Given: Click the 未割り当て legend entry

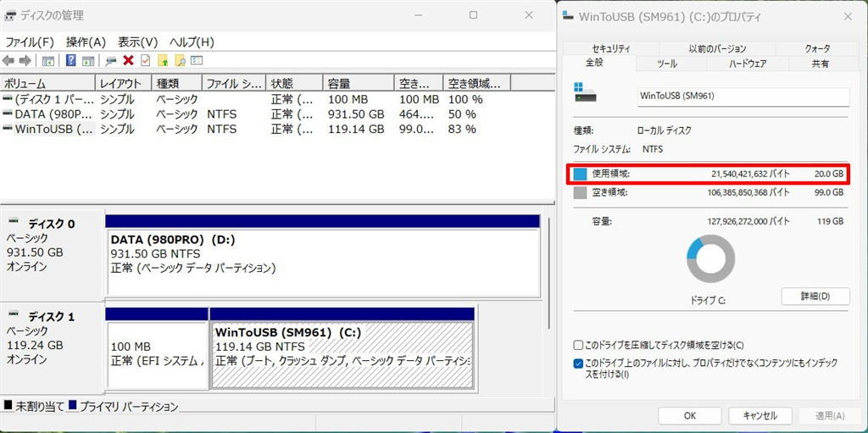Looking at the screenshot, I should 34,406.
